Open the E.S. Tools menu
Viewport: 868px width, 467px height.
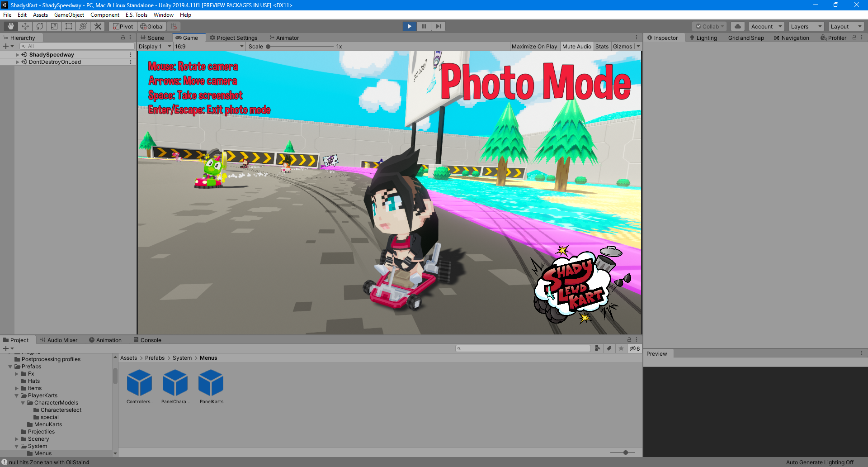click(137, 14)
